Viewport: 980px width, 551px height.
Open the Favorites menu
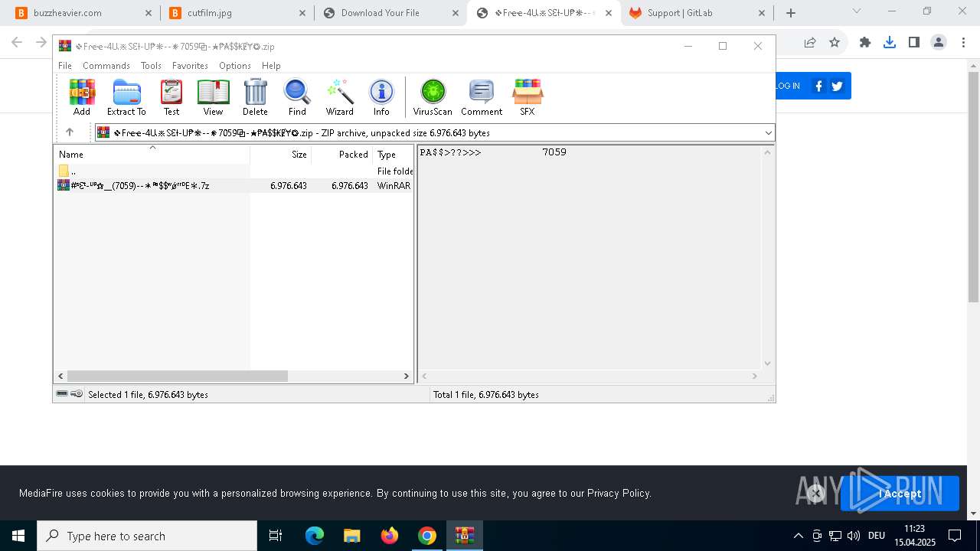[x=190, y=66]
